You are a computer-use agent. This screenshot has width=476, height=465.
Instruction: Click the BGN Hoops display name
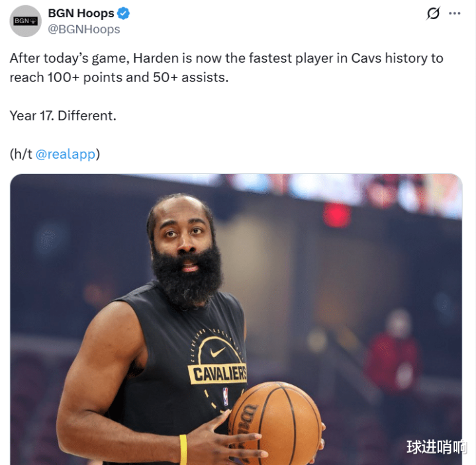click(81, 13)
